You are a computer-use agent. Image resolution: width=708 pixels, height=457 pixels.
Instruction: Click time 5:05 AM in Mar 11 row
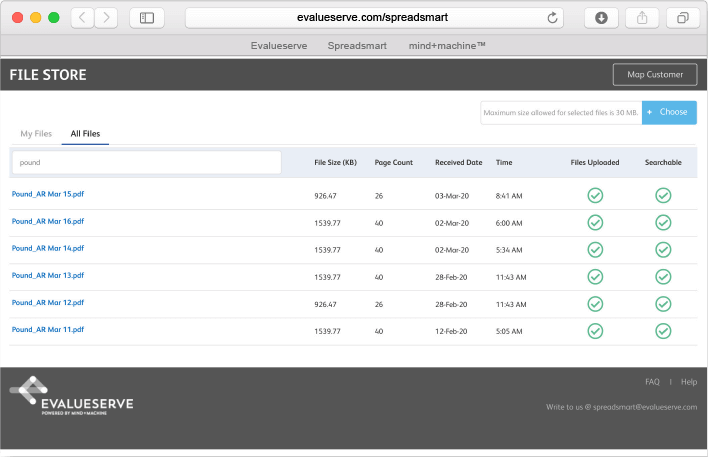pyautogui.click(x=509, y=331)
